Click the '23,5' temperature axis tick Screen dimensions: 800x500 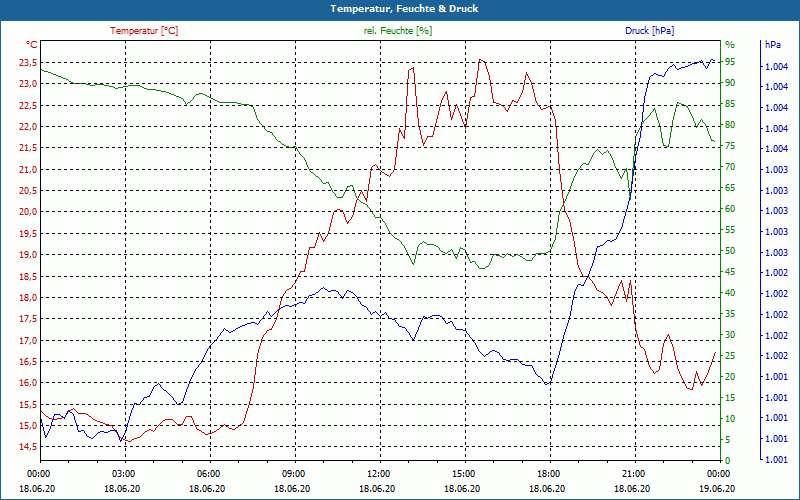coord(29,63)
